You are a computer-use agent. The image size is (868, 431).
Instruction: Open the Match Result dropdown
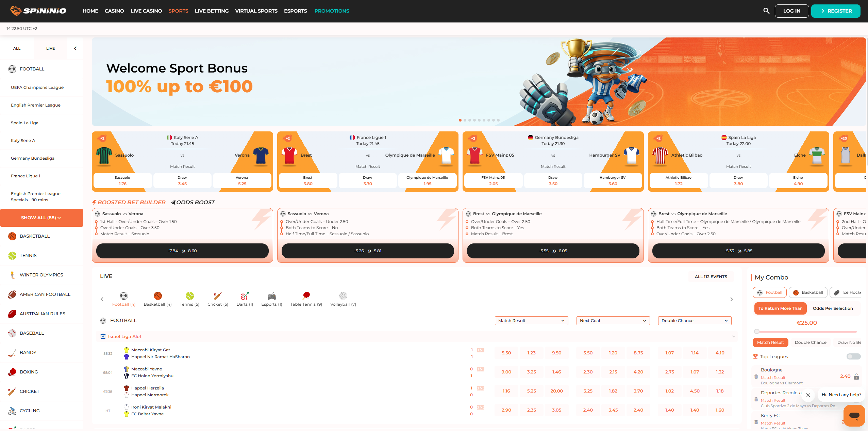coord(531,320)
